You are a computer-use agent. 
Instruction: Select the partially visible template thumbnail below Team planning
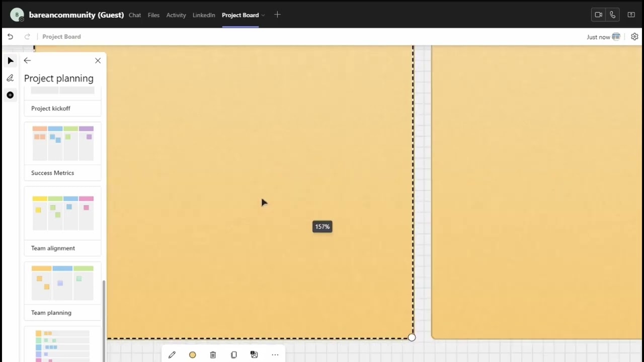[x=62, y=344]
